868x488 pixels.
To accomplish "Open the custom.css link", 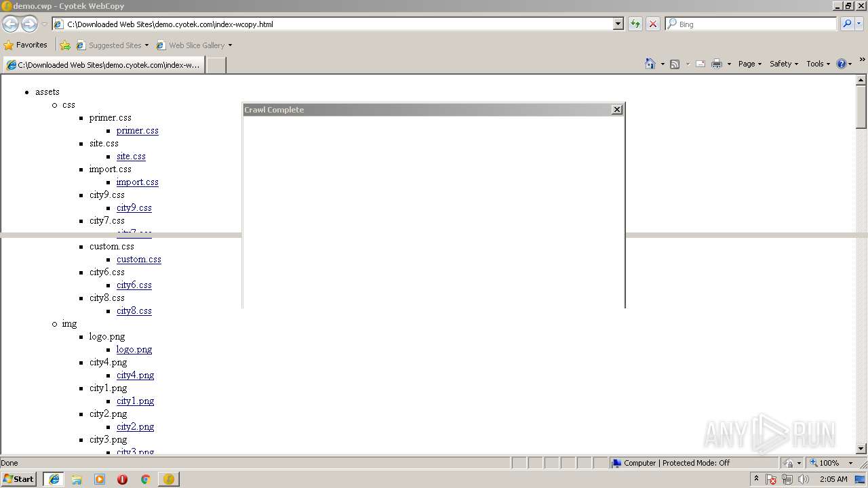I will [x=139, y=259].
